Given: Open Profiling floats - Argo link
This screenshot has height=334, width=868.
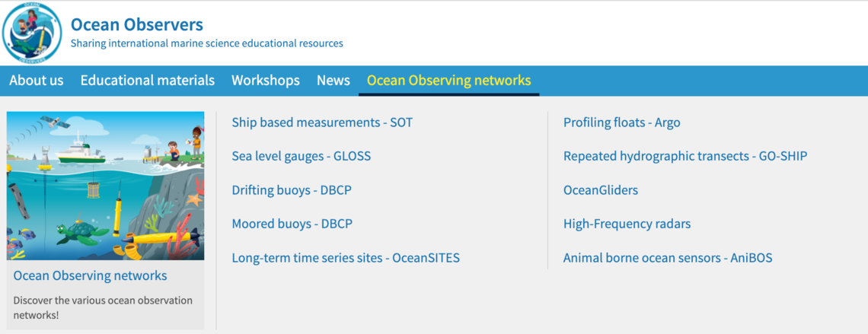Looking at the screenshot, I should [621, 122].
